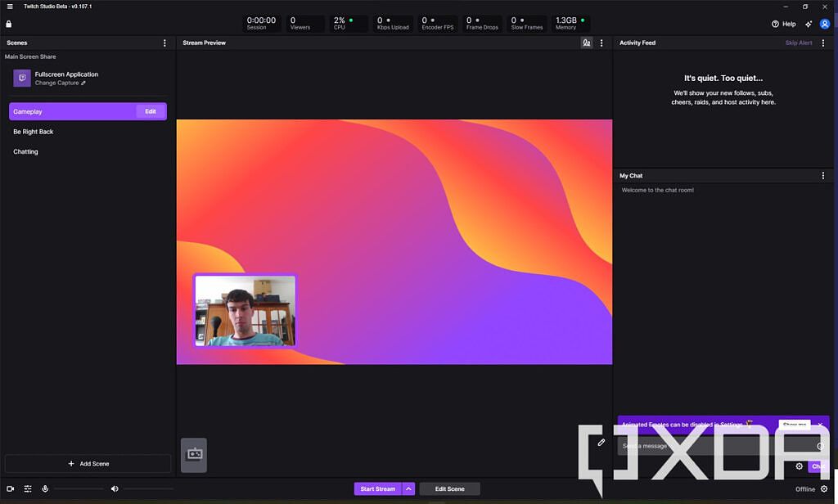Image resolution: width=838 pixels, height=504 pixels.
Task: Click the Skip Alert link
Action: coord(798,43)
